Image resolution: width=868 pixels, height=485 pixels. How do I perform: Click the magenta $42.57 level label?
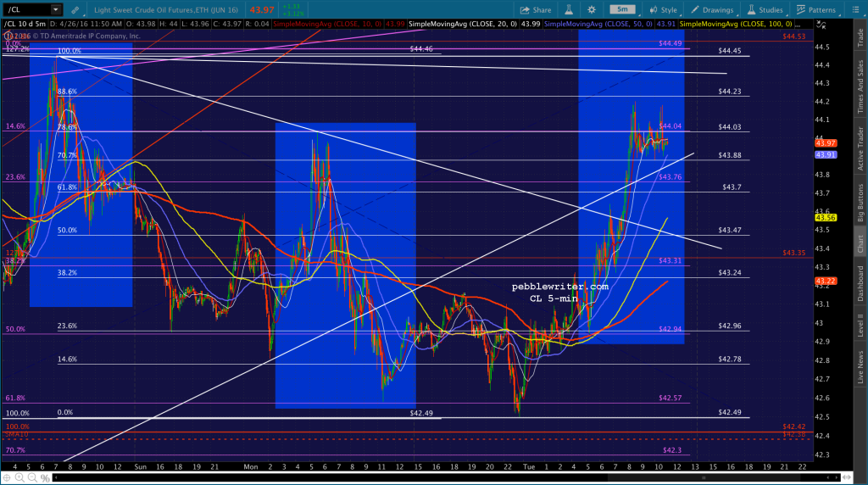[x=670, y=398]
